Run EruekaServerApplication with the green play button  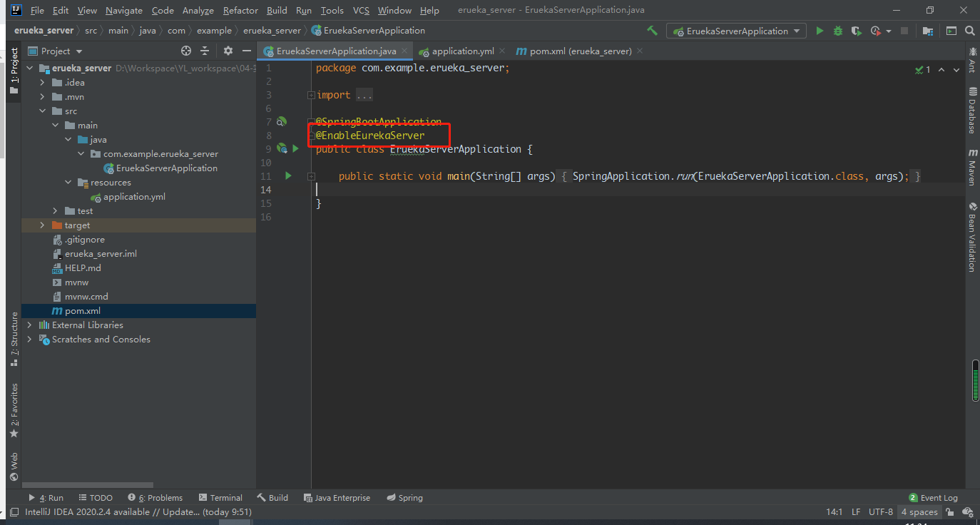click(820, 31)
